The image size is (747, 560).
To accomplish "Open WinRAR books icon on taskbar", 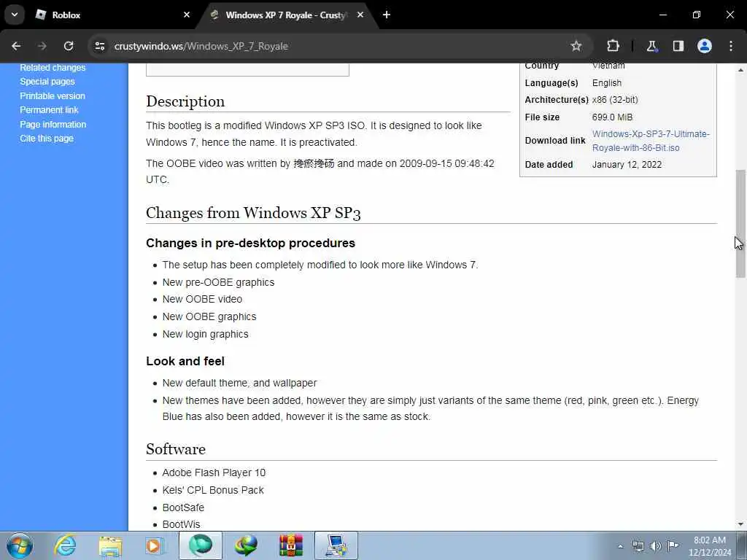I will [291, 545].
